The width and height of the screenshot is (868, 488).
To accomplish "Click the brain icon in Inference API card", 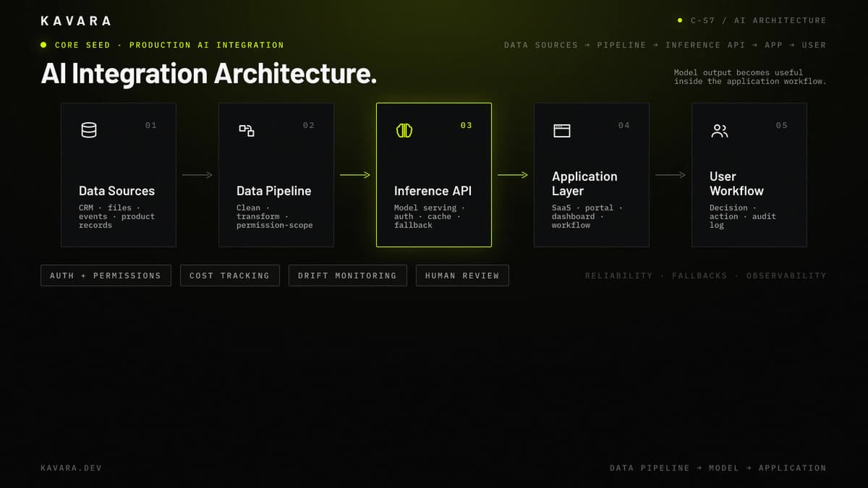I will tap(404, 130).
